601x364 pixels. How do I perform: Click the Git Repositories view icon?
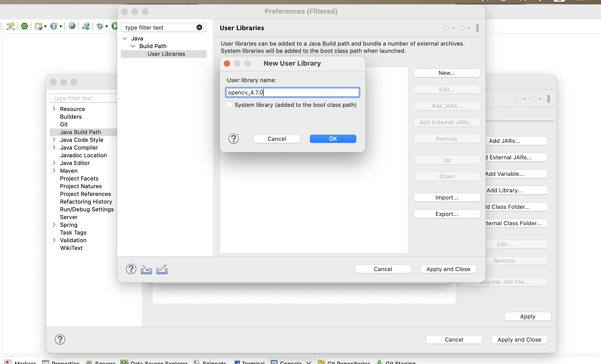pos(321,362)
